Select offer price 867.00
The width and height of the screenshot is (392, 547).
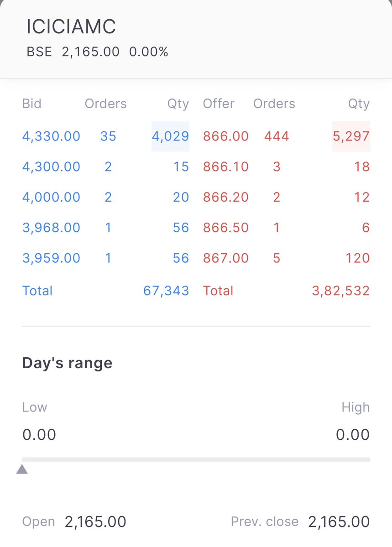(226, 258)
